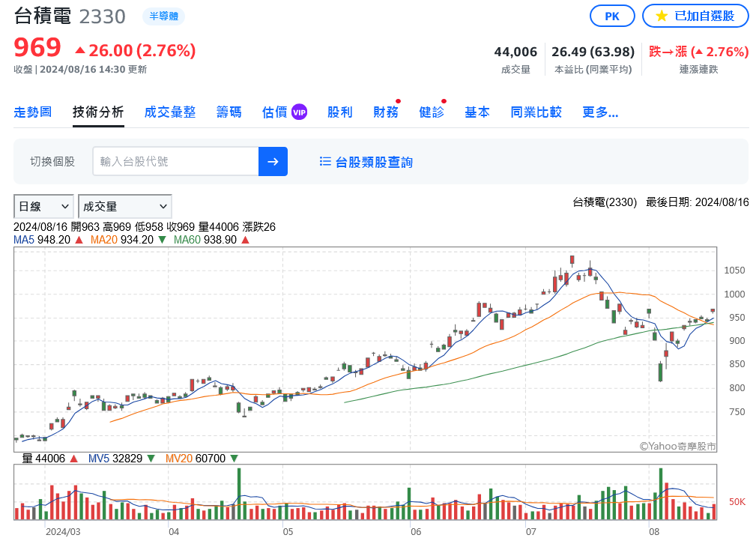This screenshot has width=756, height=544.
Task: Click the tallest green volume bar in August
Action: (661, 493)
